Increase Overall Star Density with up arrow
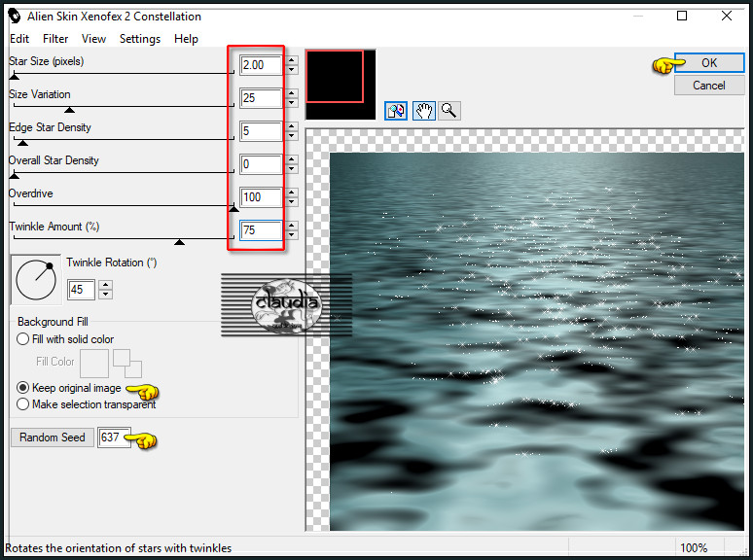The height and width of the screenshot is (560, 753). tap(292, 159)
